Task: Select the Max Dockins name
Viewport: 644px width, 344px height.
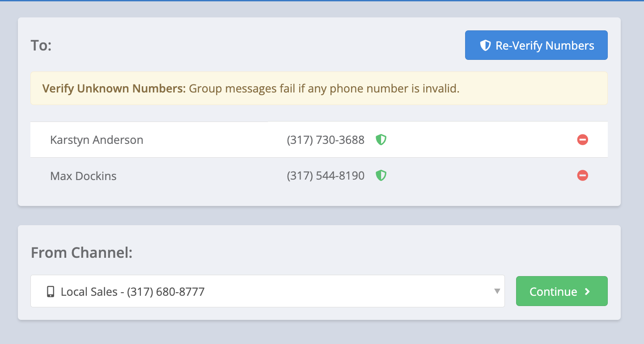Action: 83,176
